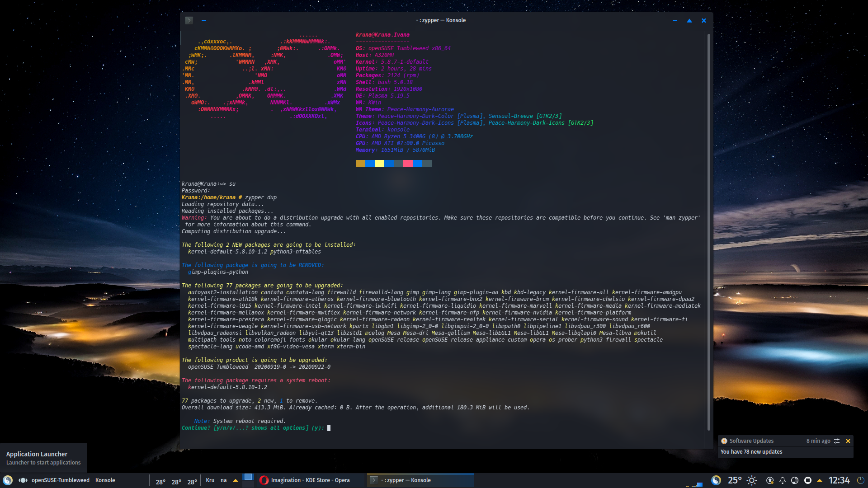The image size is (868, 488).
Task: Open the software updates tray icon
Action: pos(770,480)
